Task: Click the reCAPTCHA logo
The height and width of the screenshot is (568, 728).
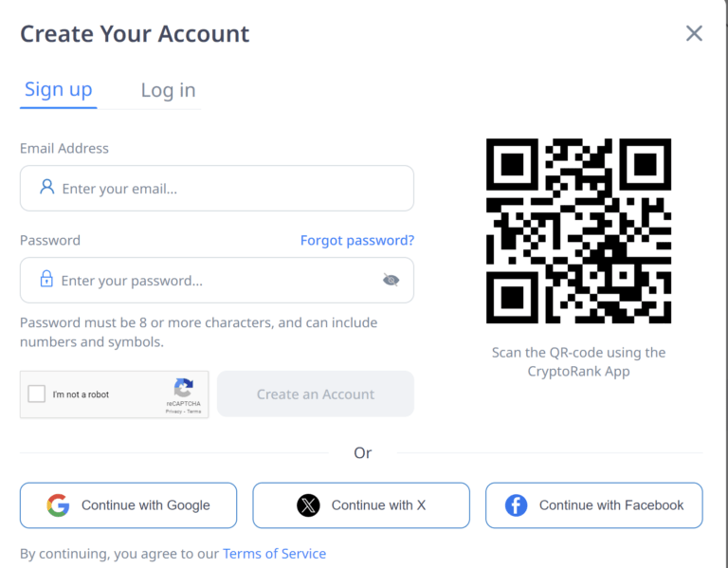Action: pos(183,388)
